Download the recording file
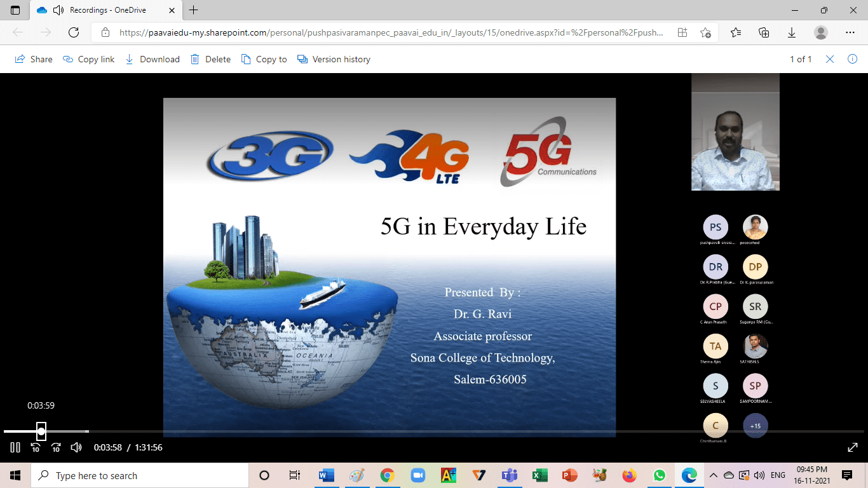Image resolution: width=868 pixels, height=488 pixels. [x=153, y=59]
